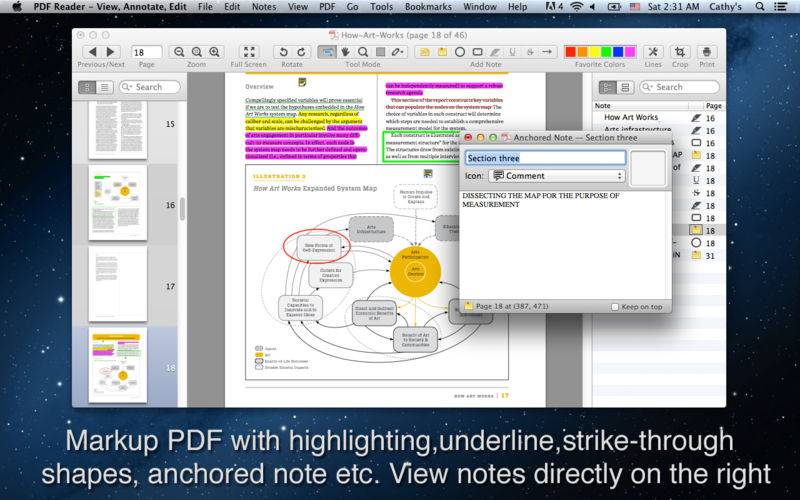Sort notes by Page column header
This screenshot has height=500, width=800.
tap(714, 106)
